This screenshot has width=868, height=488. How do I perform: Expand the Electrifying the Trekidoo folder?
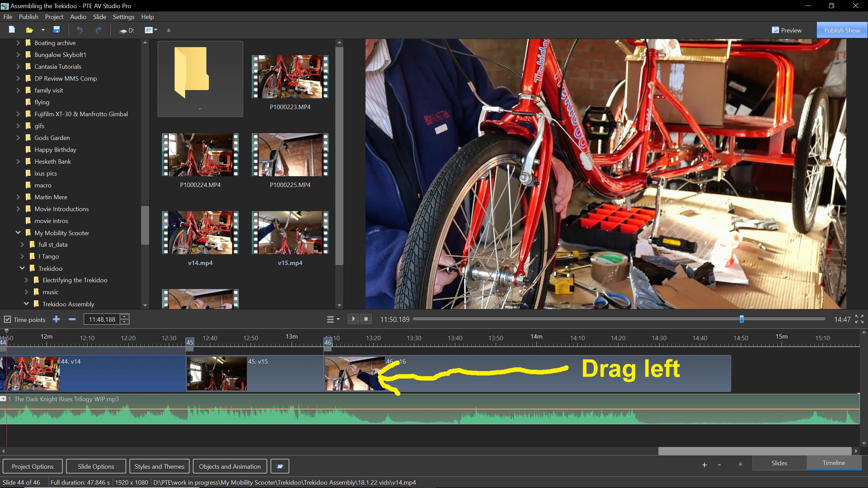[x=26, y=280]
